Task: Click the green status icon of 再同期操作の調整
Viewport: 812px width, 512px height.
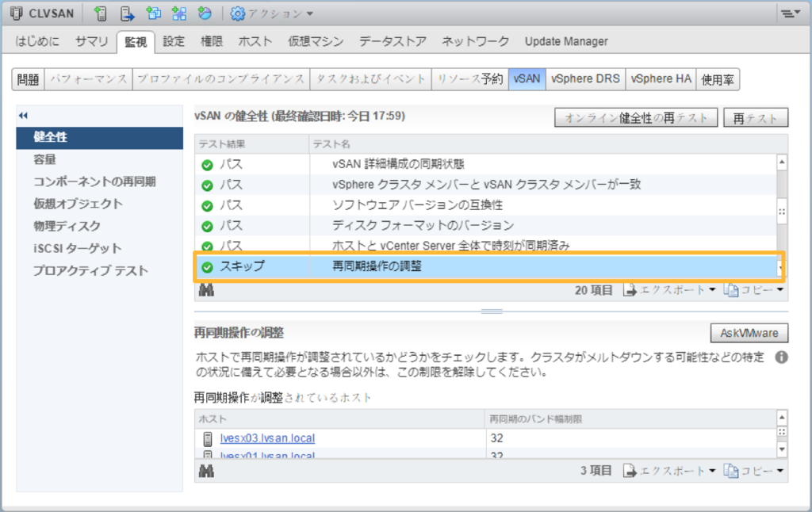Action: (x=207, y=267)
